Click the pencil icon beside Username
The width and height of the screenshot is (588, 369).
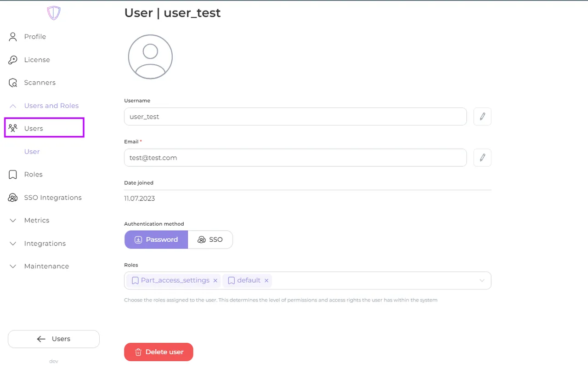click(482, 117)
